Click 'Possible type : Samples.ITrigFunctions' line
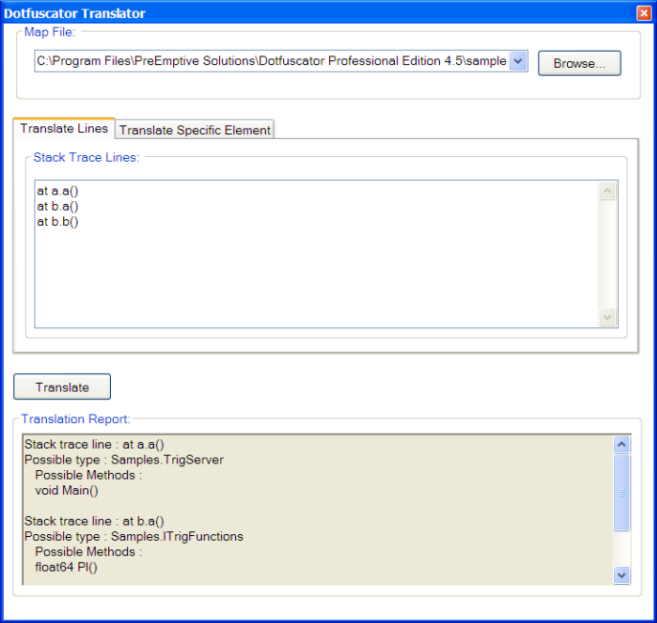The image size is (657, 623). (x=134, y=536)
